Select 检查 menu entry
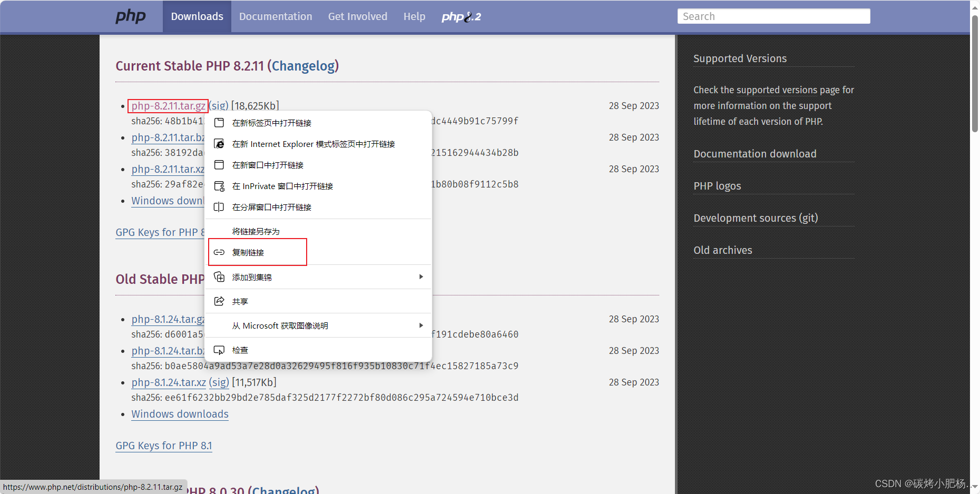 pyautogui.click(x=318, y=350)
